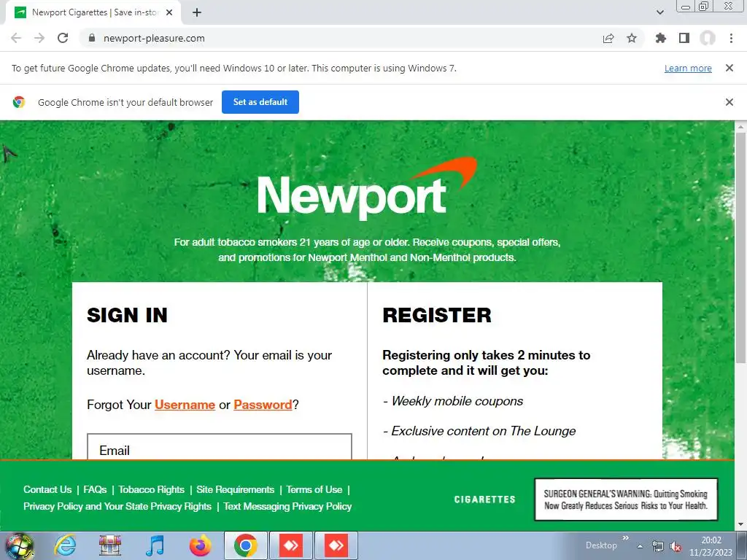
Task: Expand the Desktop toolbar chevron
Action: point(625,538)
